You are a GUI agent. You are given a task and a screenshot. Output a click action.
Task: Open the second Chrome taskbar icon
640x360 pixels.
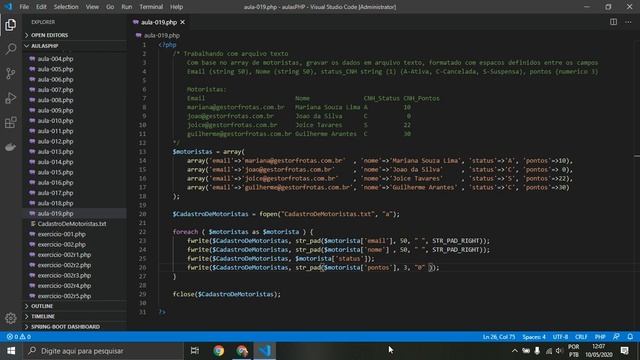pos(242,351)
